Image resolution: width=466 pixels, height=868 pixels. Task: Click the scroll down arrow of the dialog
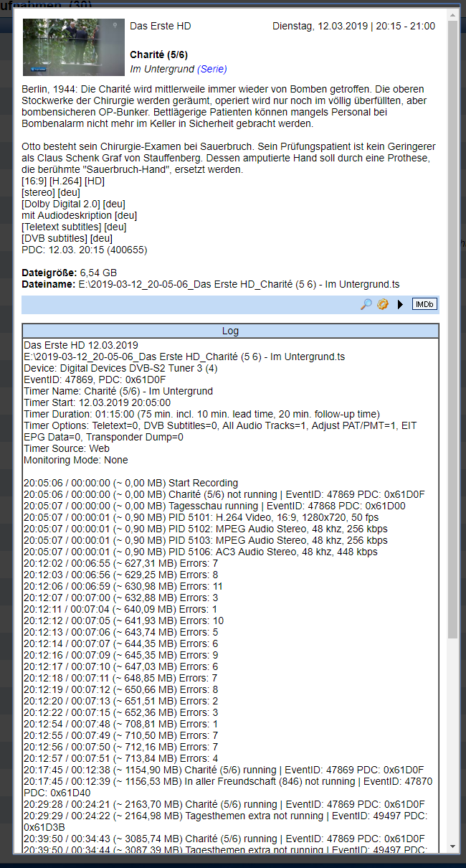coord(453,847)
